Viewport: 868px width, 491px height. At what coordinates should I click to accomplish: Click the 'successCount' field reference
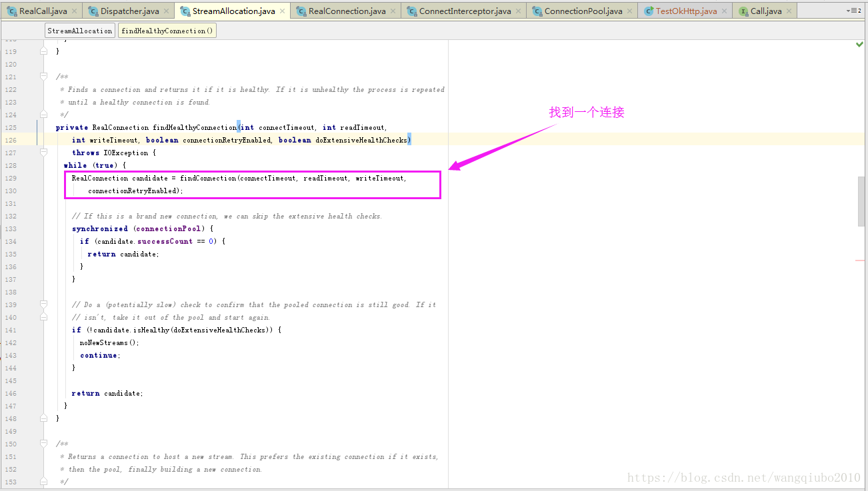(165, 241)
